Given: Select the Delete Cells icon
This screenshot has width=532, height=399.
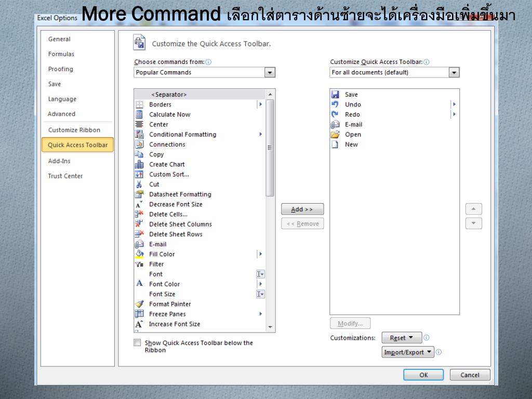Looking at the screenshot, I should [x=139, y=214].
